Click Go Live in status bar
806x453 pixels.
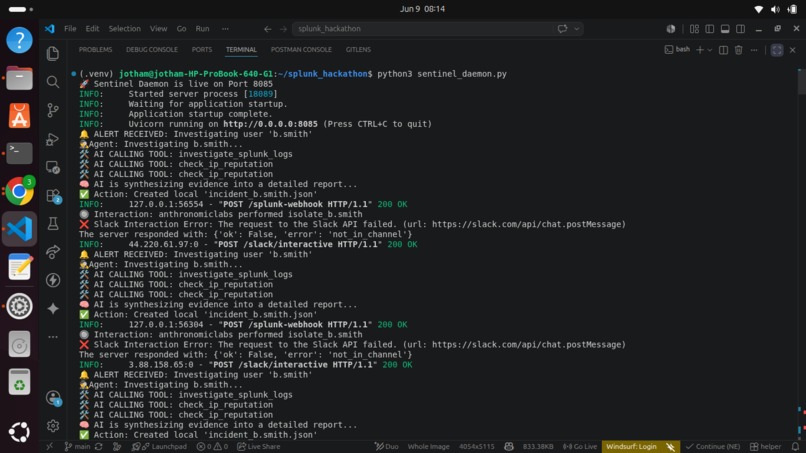tap(580, 446)
